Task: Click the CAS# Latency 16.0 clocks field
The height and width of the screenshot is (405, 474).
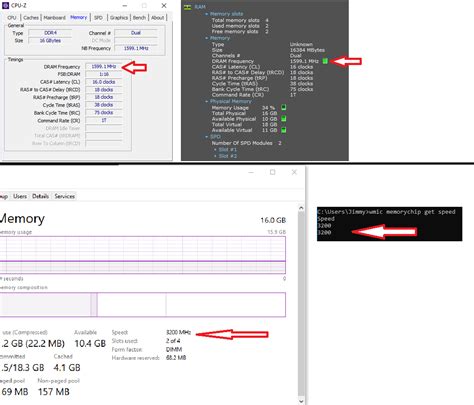Action: tap(104, 82)
